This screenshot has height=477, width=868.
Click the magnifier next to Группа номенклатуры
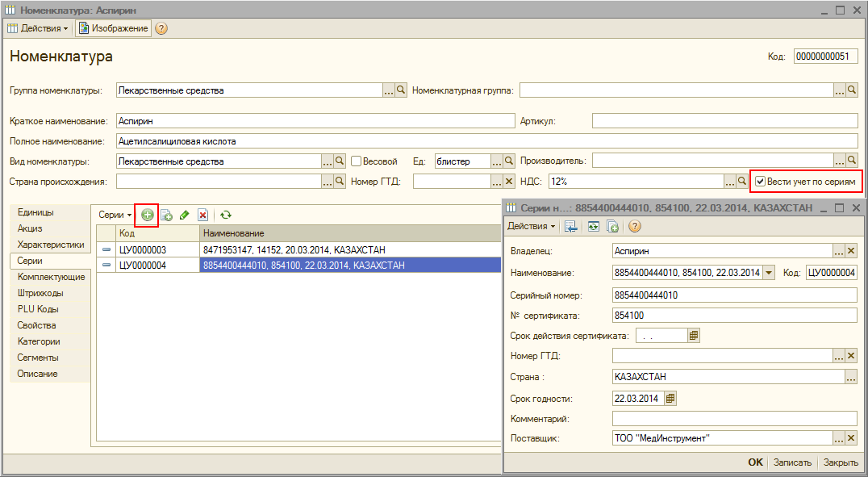(401, 90)
